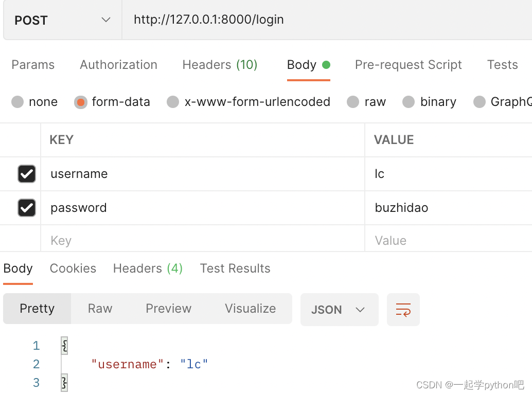The height and width of the screenshot is (395, 532).
Task: Click the wrap lines icon in response toolbar
Action: [403, 310]
